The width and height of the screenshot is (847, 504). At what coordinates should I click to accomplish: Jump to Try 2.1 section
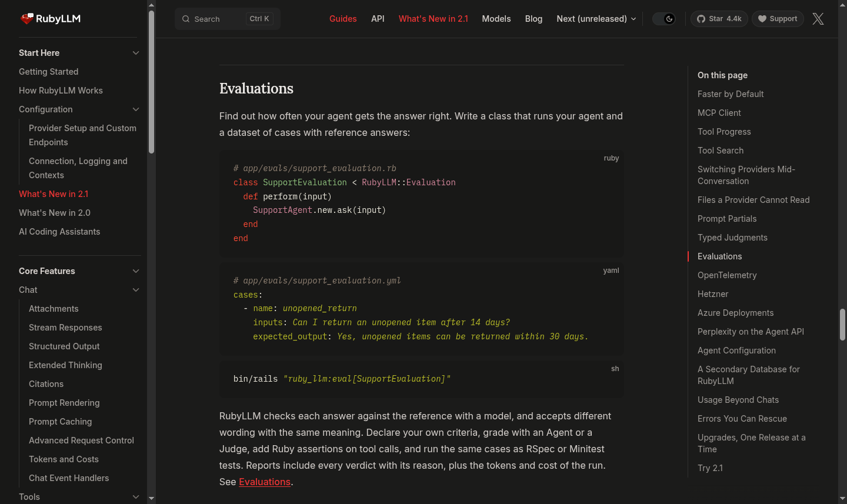click(710, 468)
